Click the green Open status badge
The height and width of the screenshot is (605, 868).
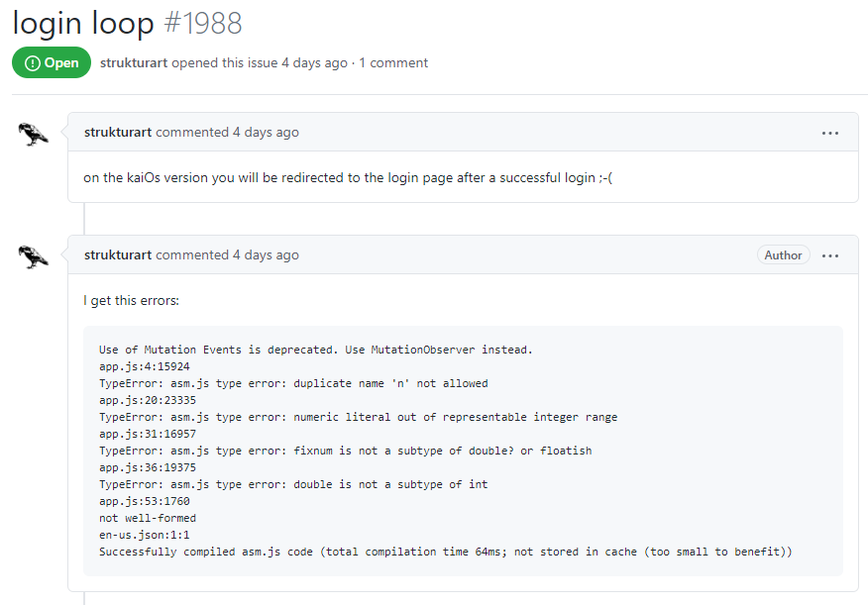(51, 62)
